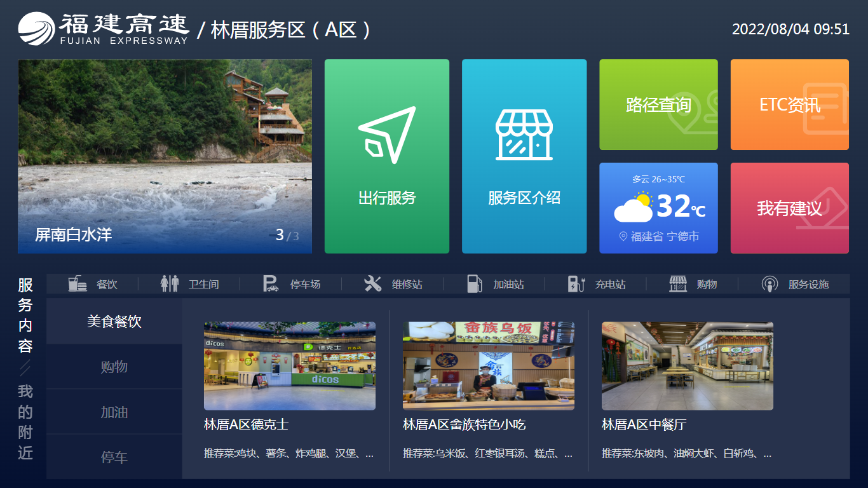This screenshot has height=488, width=868.
Task: Switch to the 加油 side tab
Action: tap(114, 412)
